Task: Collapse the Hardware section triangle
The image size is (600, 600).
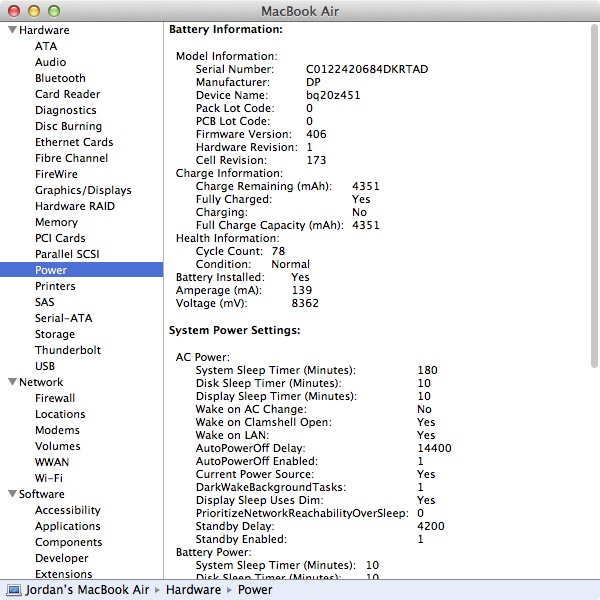Action: 12,30
